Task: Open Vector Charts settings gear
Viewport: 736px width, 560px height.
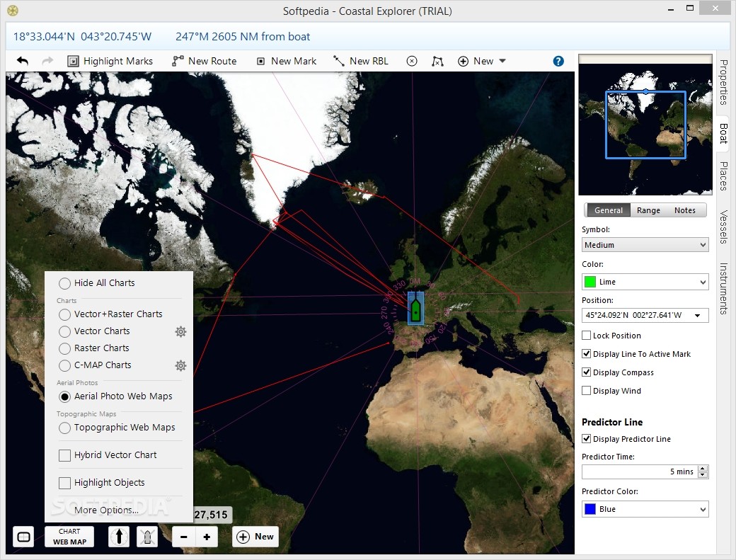Action: point(180,332)
